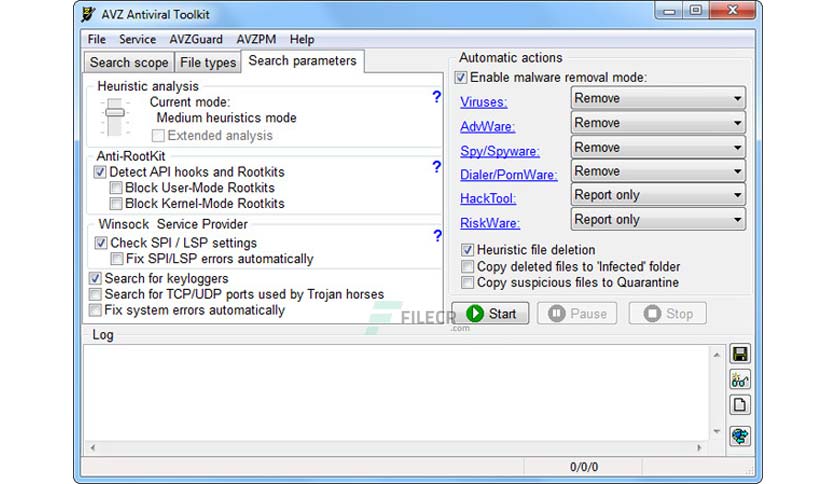Click the Stop button
The image size is (836, 484).
pyautogui.click(x=668, y=313)
